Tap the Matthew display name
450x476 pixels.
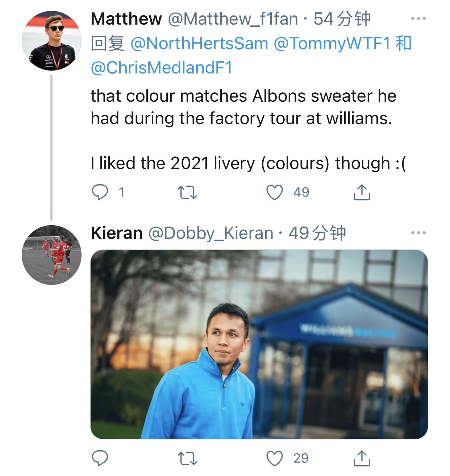pyautogui.click(x=126, y=19)
